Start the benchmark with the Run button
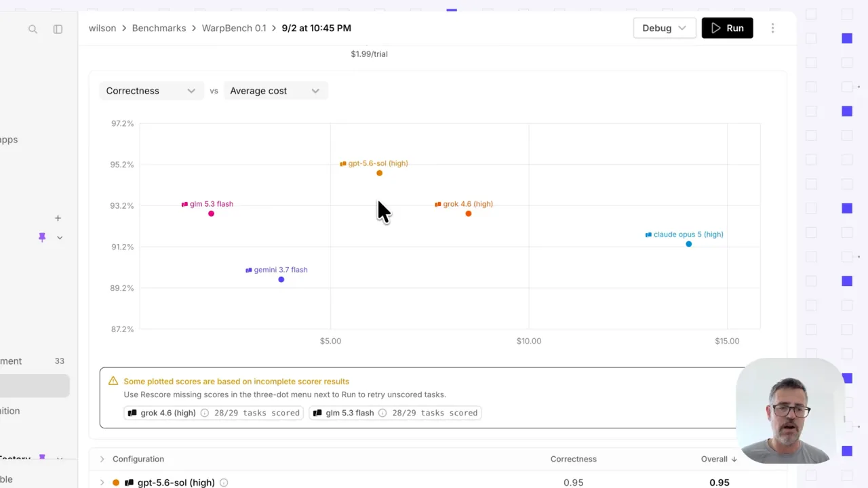The width and height of the screenshot is (868, 488). tap(727, 28)
